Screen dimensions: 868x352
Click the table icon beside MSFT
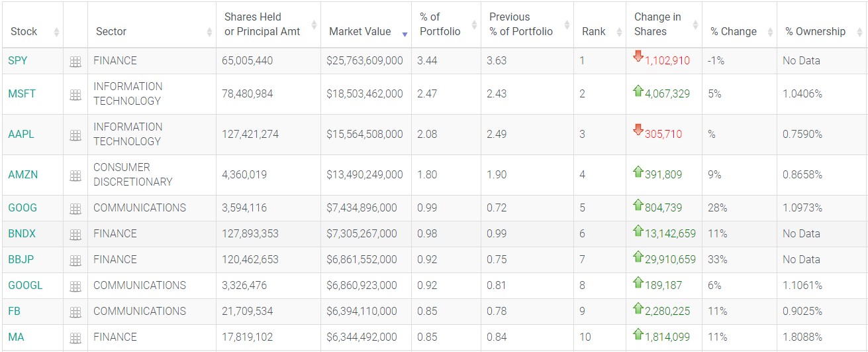tap(75, 94)
